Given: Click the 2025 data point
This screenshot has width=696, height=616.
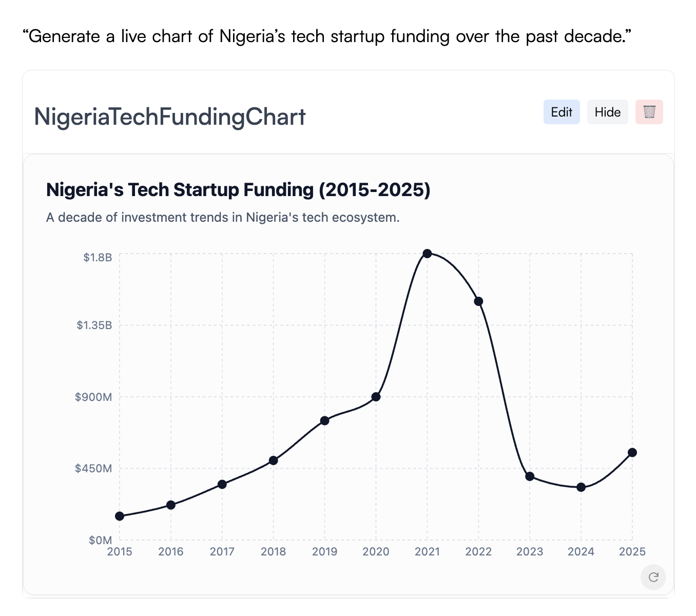Looking at the screenshot, I should pos(632,452).
